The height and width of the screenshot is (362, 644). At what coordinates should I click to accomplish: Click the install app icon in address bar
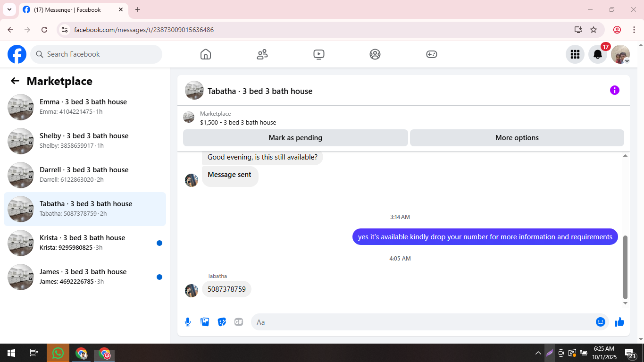click(578, 30)
